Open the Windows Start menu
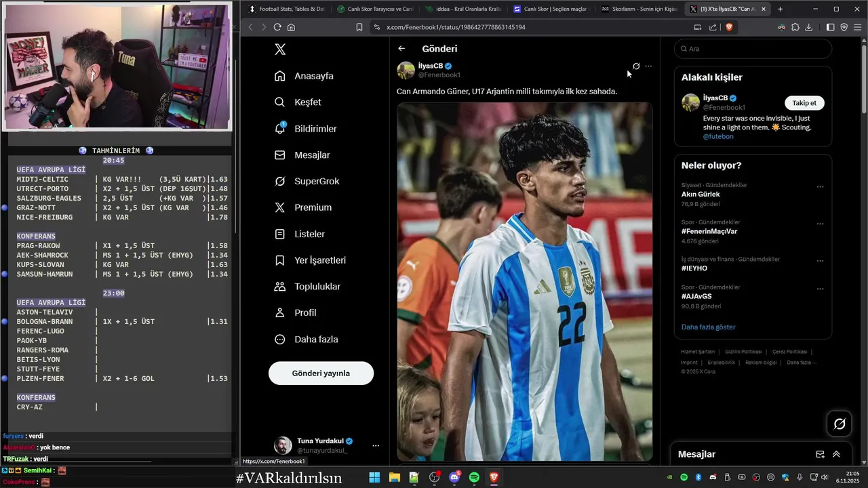The width and height of the screenshot is (868, 488). (x=374, y=477)
